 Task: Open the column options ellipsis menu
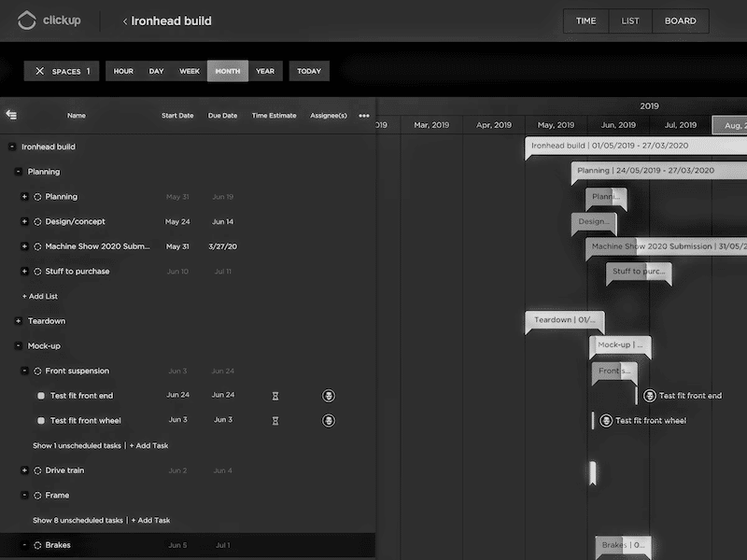pyautogui.click(x=363, y=115)
